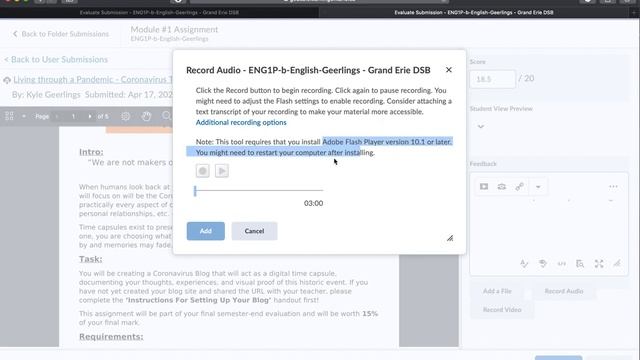The width and height of the screenshot is (640, 360).
Task: Click the Record Video button
Action: 502,310
